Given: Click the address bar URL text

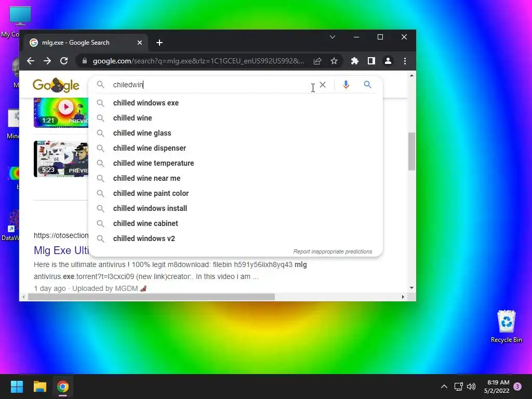Looking at the screenshot, I should tap(198, 61).
